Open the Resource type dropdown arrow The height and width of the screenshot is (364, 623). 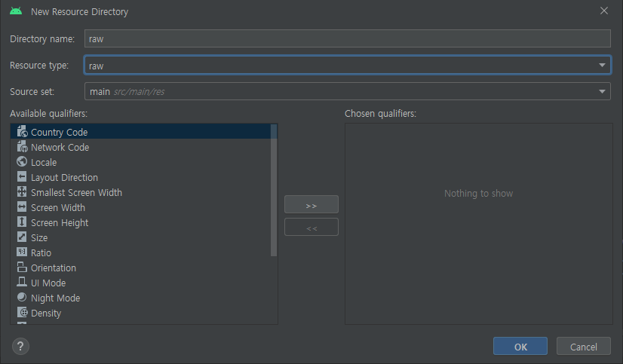(602, 65)
